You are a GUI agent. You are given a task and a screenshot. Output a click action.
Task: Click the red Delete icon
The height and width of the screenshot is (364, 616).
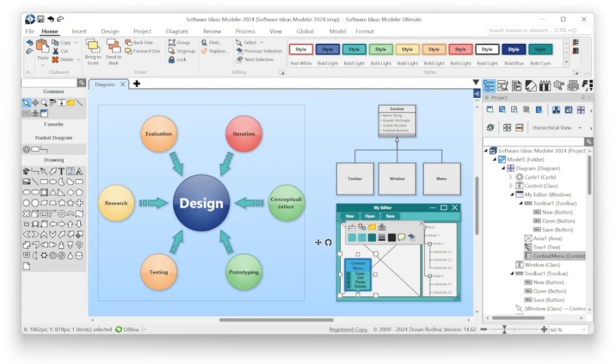55,60
